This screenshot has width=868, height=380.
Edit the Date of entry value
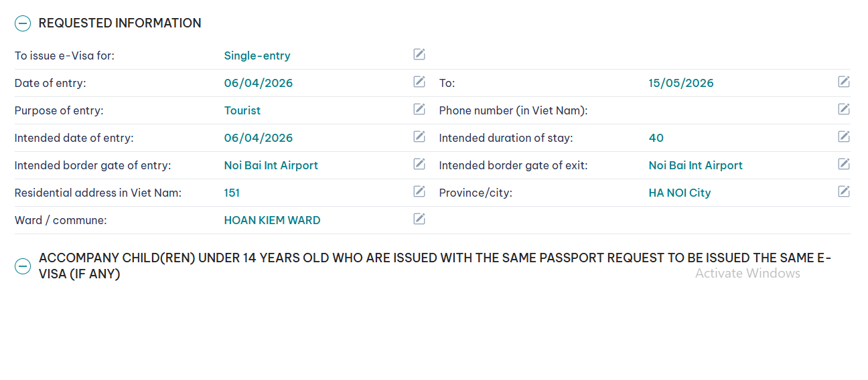[419, 82]
